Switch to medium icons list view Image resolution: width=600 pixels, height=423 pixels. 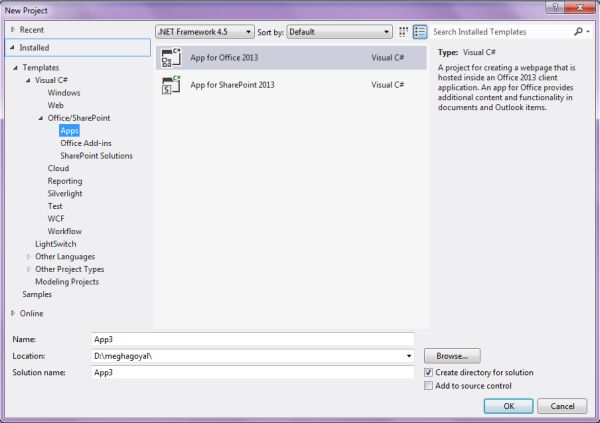pyautogui.click(x=420, y=32)
